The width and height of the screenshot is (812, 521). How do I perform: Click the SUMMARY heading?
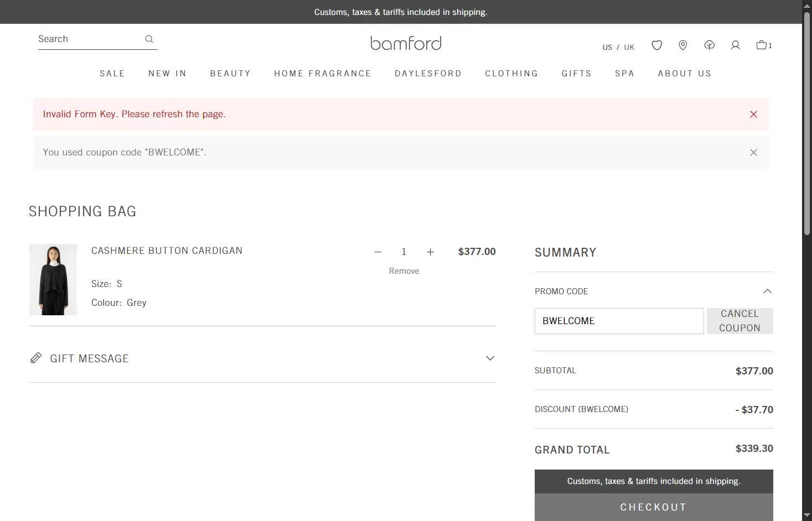565,253
